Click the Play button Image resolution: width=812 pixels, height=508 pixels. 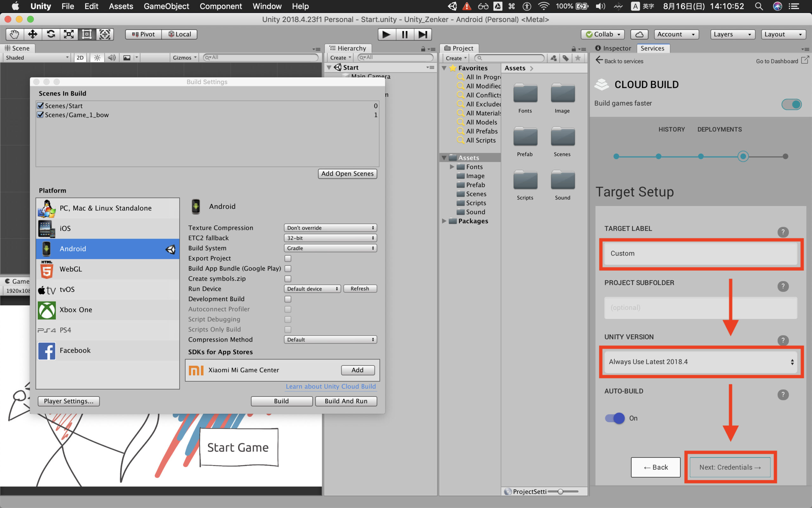point(387,34)
